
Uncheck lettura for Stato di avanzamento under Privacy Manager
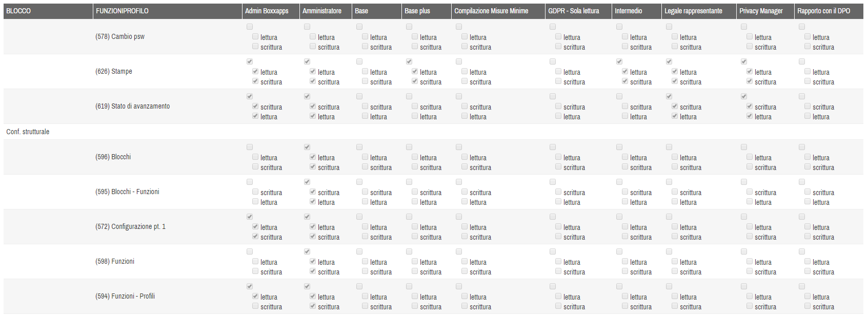click(750, 116)
